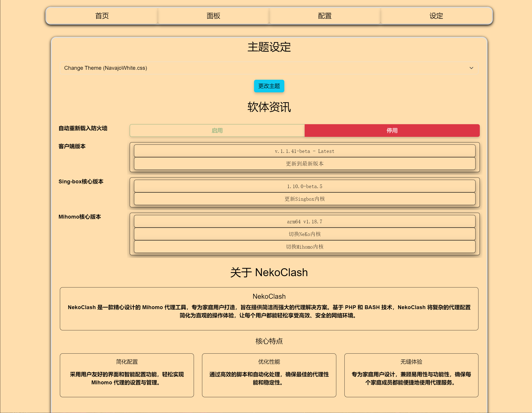Click the 1.10.0-beta.5 Sing-box version field

[304, 186]
